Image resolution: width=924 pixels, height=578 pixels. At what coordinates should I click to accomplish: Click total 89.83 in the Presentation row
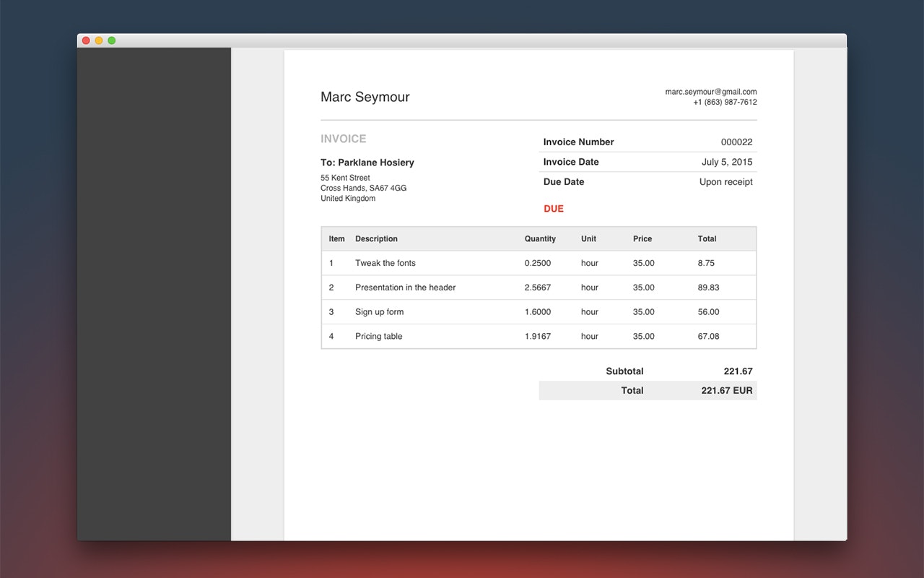[709, 288]
